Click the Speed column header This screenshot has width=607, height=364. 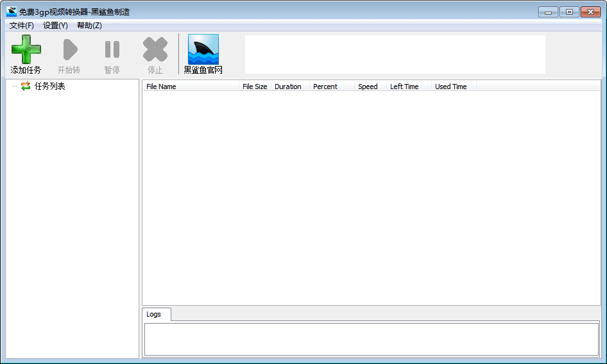pos(370,87)
